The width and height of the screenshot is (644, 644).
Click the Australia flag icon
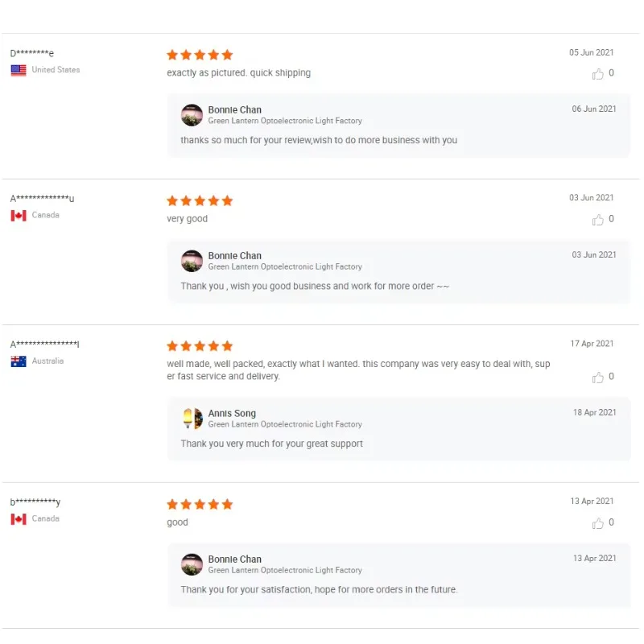coord(19,361)
